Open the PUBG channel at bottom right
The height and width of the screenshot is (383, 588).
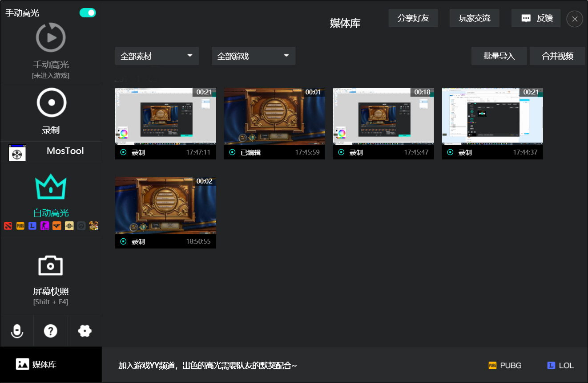click(505, 366)
